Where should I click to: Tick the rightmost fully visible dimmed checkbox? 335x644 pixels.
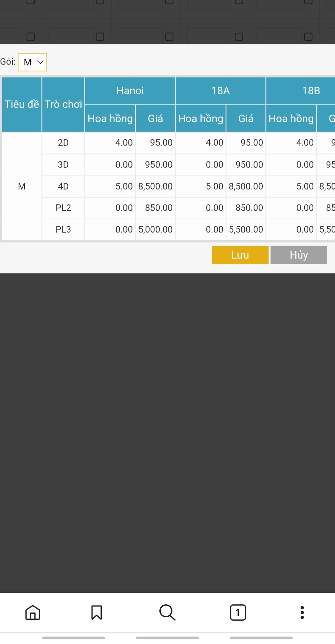pos(308,37)
